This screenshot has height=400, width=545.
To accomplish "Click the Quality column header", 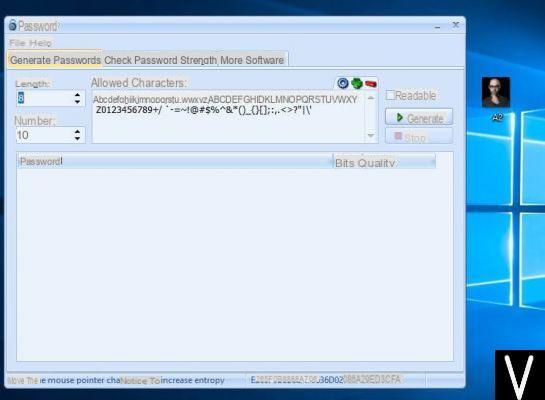I will [376, 163].
